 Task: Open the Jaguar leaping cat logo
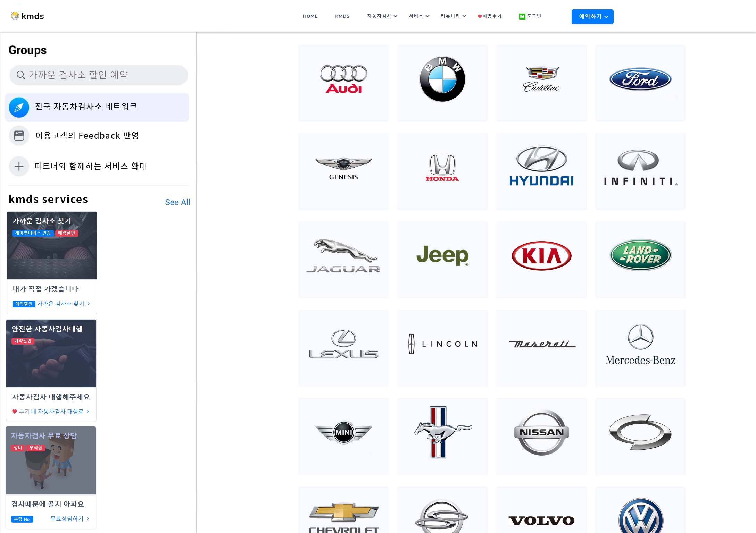pos(343,256)
